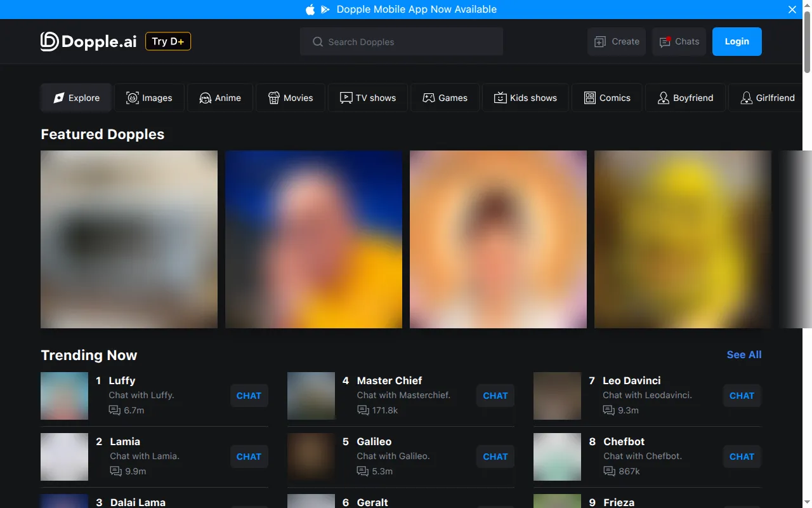812x508 pixels.
Task: Open the Explore tab
Action: [x=76, y=98]
